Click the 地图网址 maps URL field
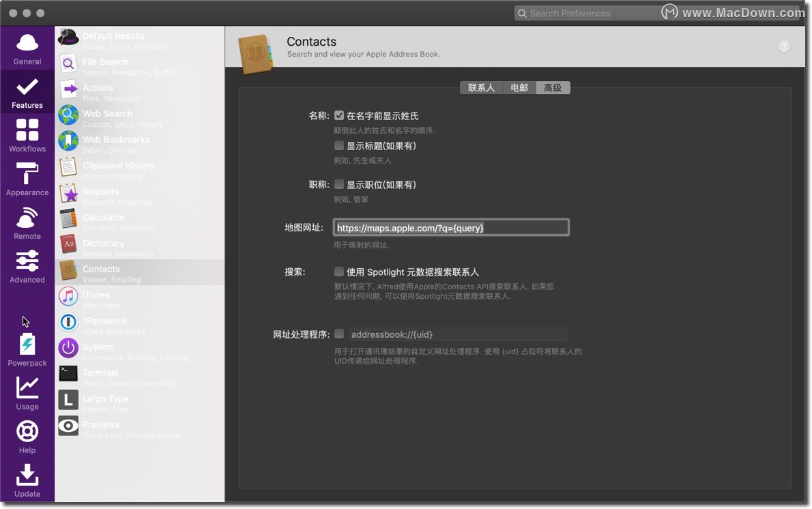 [x=451, y=227]
